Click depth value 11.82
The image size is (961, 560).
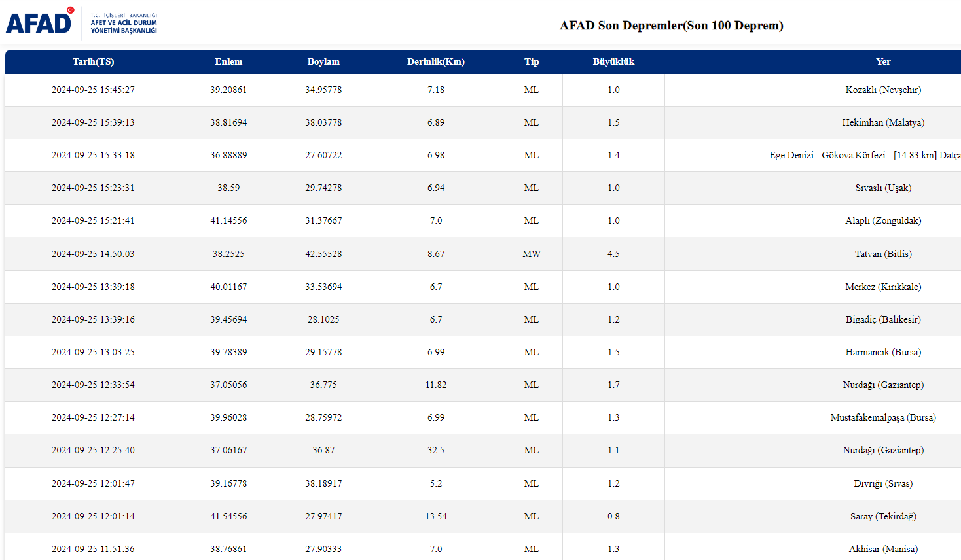[436, 385]
